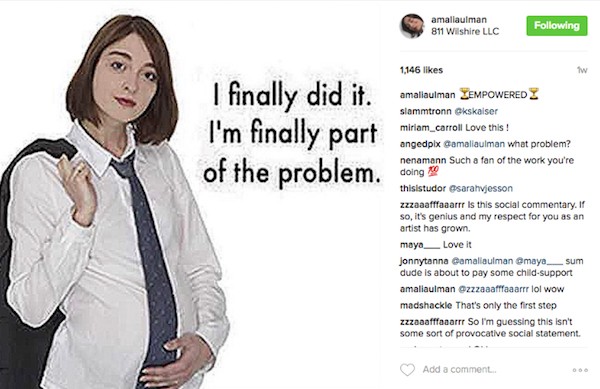This screenshot has height=389, width=600.
Task: Open the amaliaulman username in the header
Action: pos(459,20)
